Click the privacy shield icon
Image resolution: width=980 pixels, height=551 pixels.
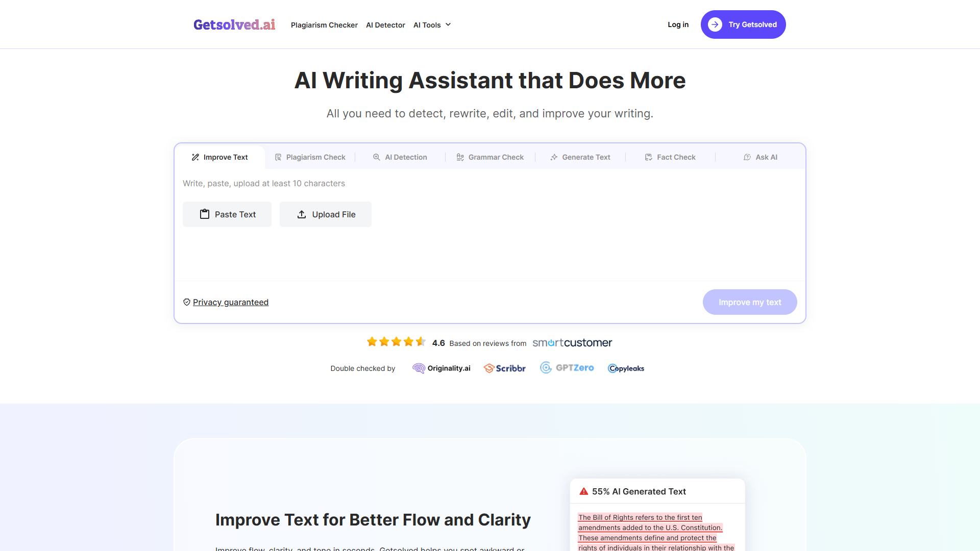(x=187, y=302)
